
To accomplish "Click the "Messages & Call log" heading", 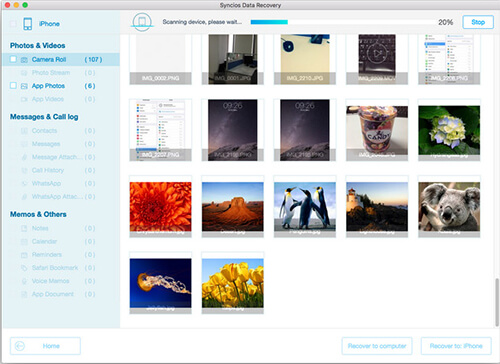I will [44, 117].
